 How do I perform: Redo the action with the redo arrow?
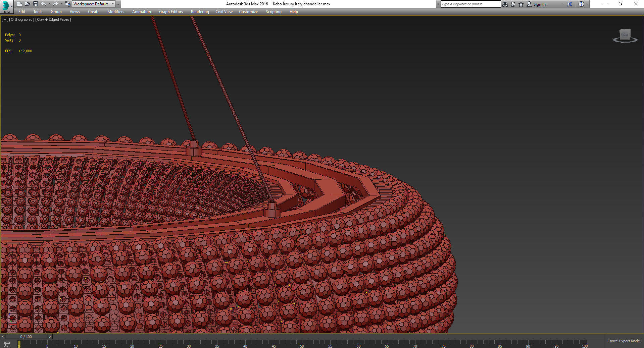55,4
